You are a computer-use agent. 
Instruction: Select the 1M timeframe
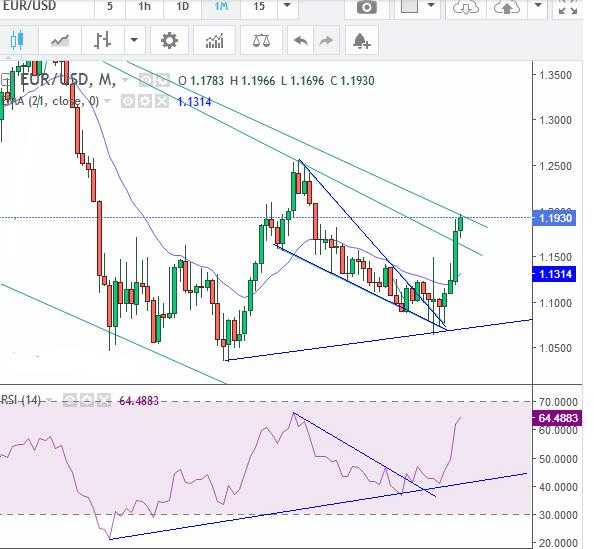[221, 6]
